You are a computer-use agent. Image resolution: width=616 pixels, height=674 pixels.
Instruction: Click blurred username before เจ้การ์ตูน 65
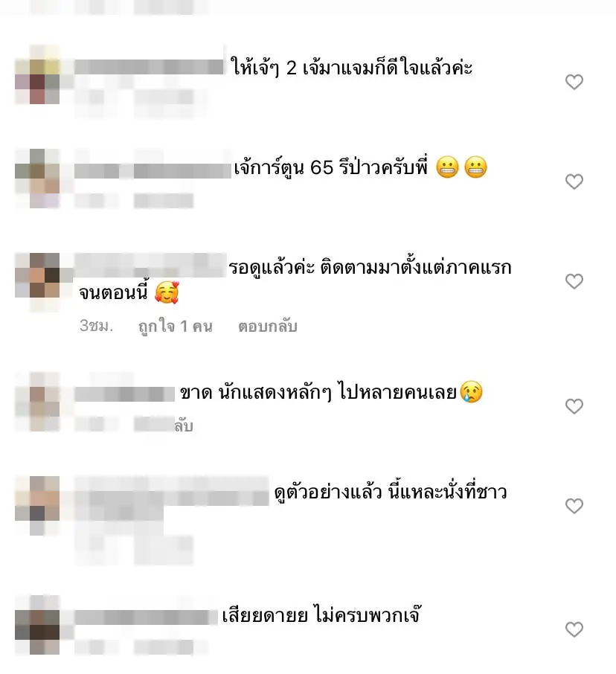pos(153,170)
